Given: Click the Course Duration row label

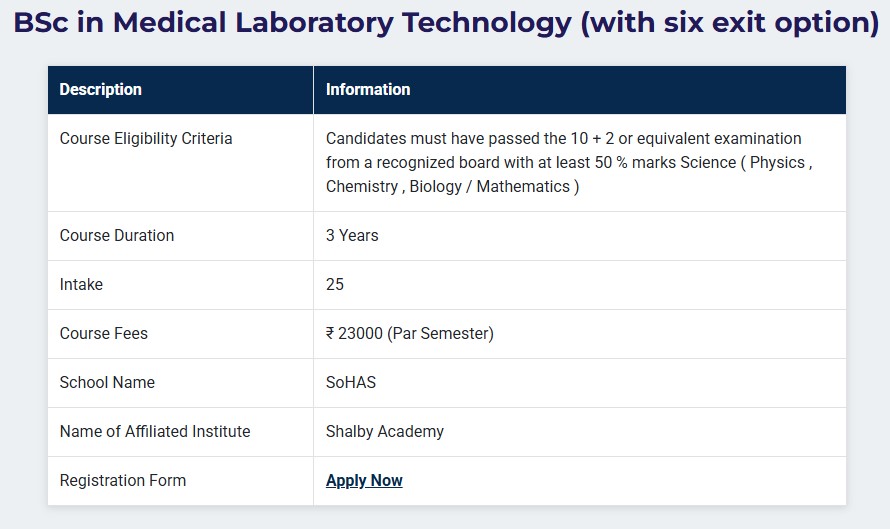Looking at the screenshot, I should click(x=117, y=236).
